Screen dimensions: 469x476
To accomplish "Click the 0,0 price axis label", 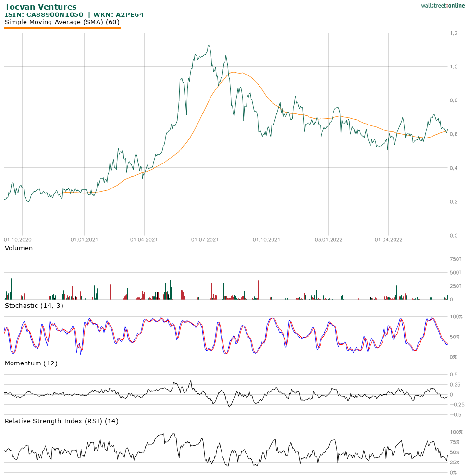I will (454, 236).
